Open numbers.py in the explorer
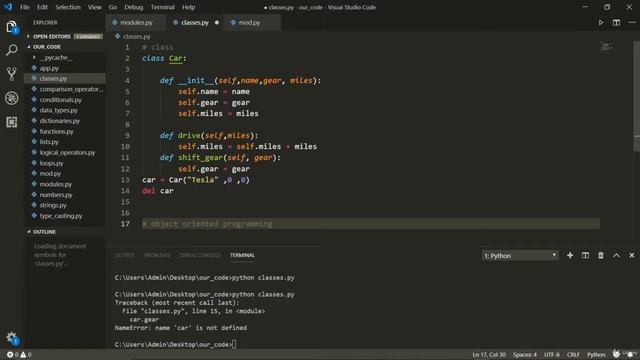 65,195
